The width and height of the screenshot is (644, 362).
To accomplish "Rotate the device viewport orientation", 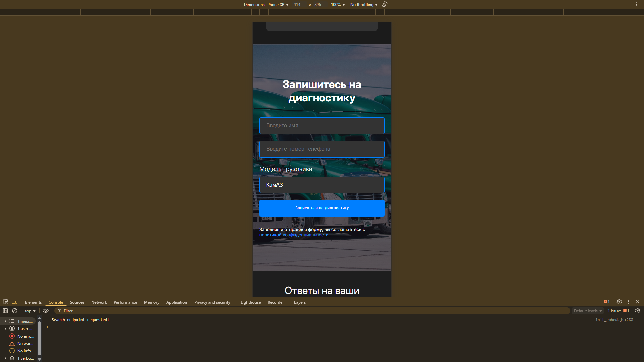I will 385,4.
